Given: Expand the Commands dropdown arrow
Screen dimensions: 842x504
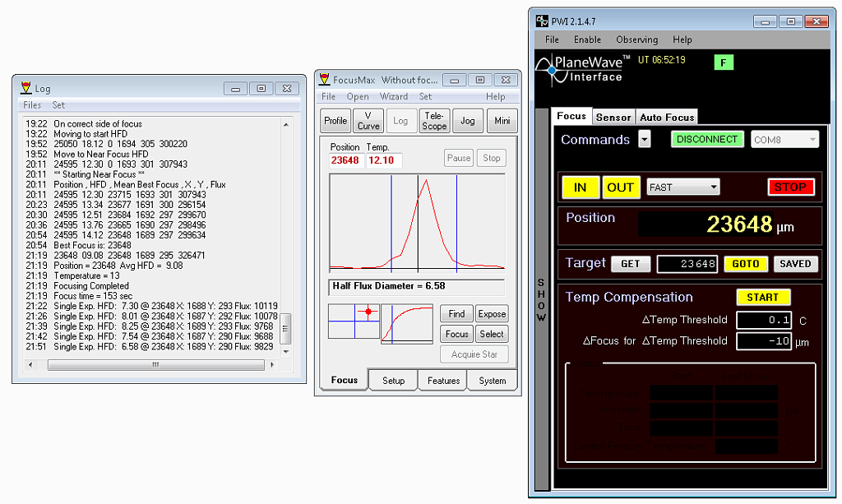Looking at the screenshot, I should 644,140.
